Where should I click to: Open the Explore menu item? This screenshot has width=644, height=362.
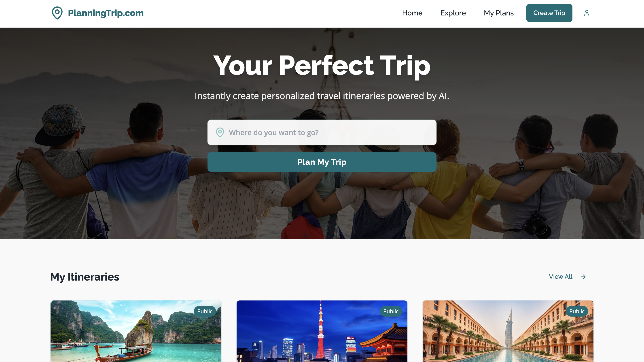[453, 13]
